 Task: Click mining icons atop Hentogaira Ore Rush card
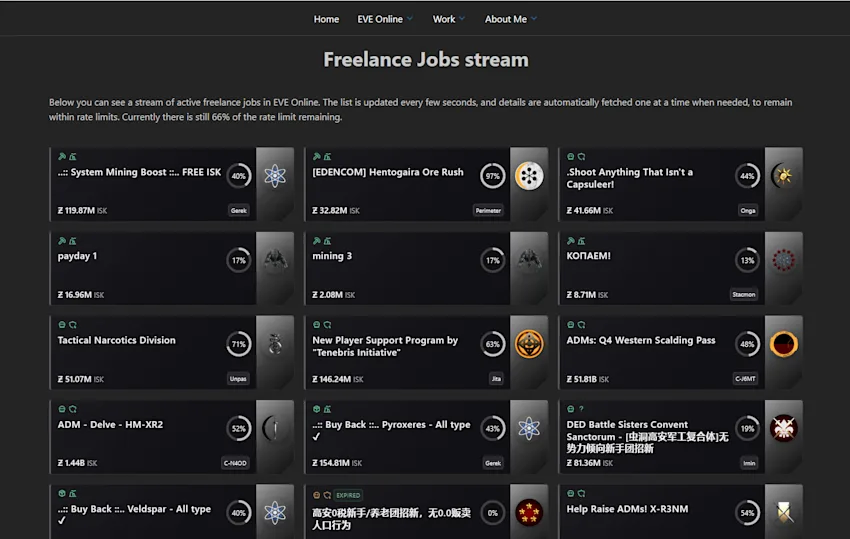(322, 157)
